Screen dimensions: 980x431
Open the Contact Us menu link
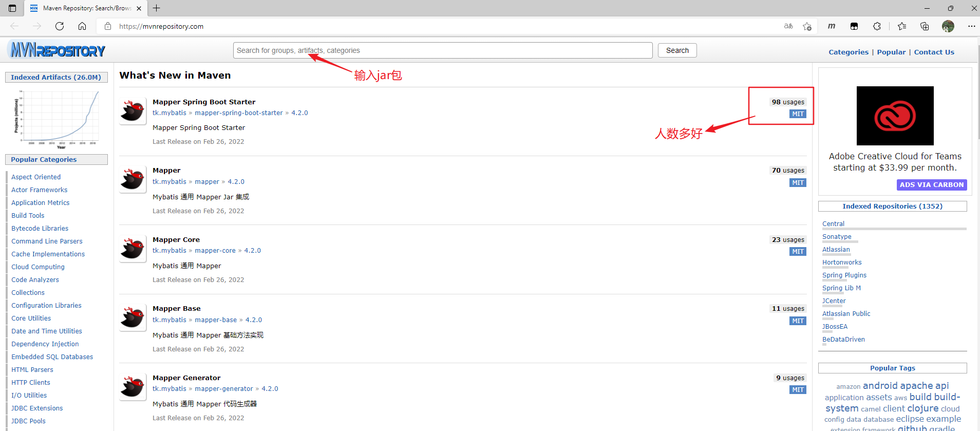tap(934, 52)
